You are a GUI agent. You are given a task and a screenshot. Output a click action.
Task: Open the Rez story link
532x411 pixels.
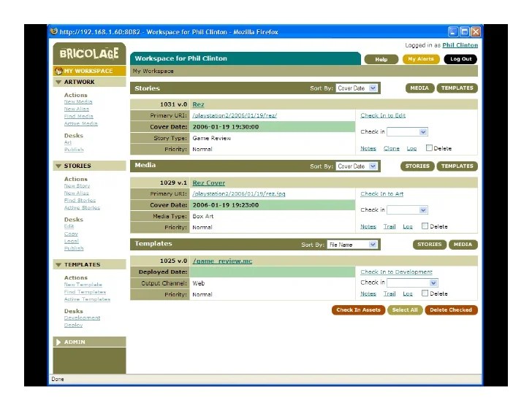[198, 104]
